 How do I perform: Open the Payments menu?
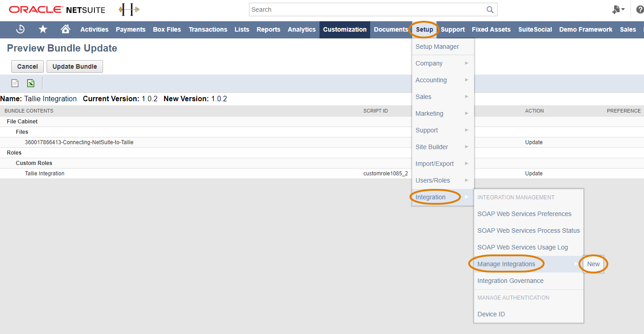(x=131, y=29)
